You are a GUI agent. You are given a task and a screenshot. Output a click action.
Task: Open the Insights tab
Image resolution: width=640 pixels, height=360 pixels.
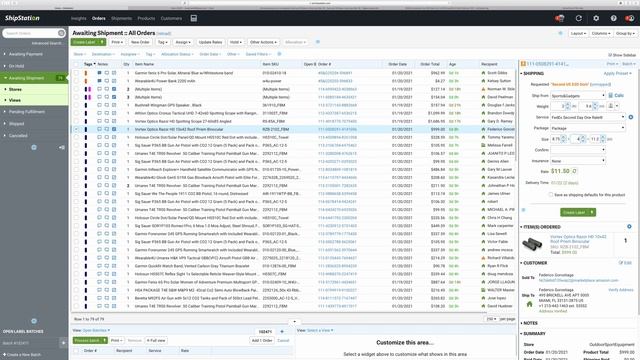78,18
